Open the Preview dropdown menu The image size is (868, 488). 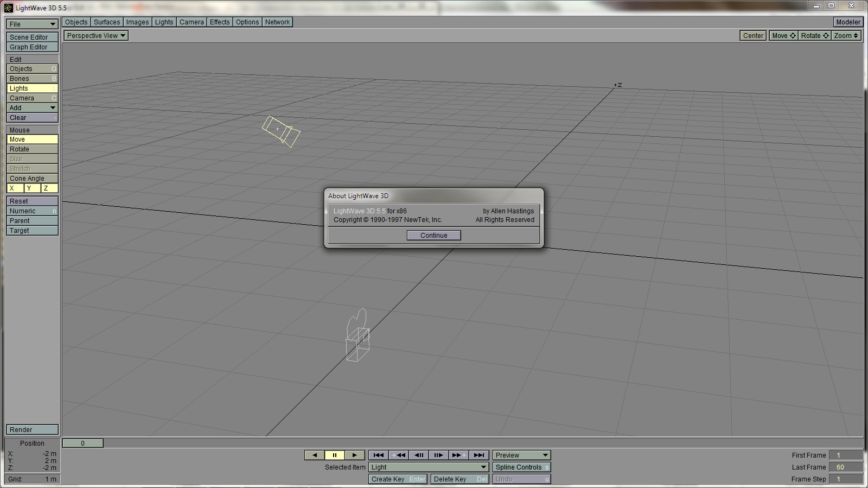[521, 455]
